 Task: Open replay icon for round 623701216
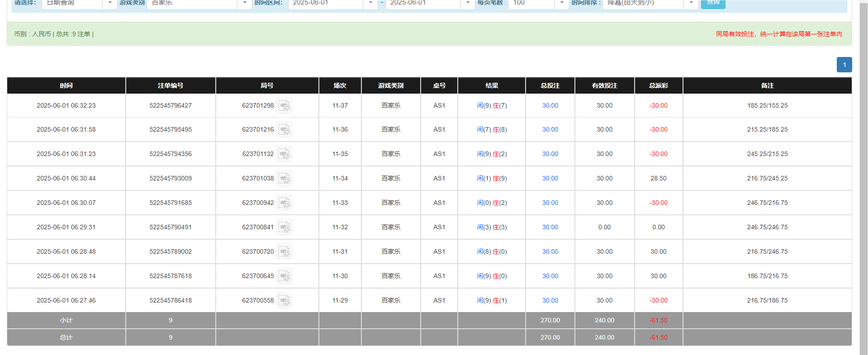284,130
